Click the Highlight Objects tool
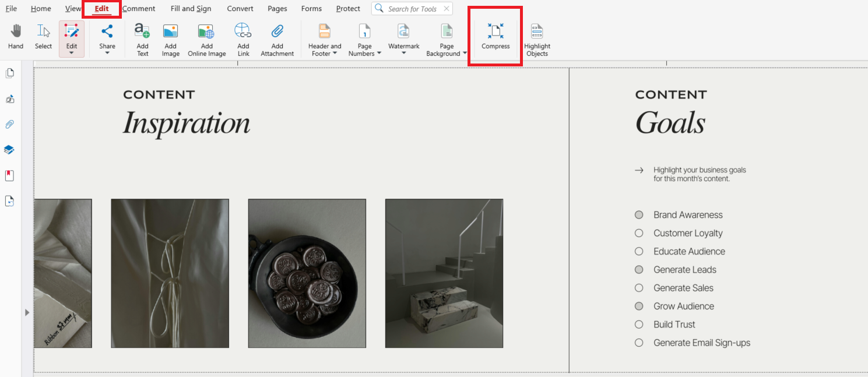Image resolution: width=868 pixels, height=377 pixels. (536, 38)
